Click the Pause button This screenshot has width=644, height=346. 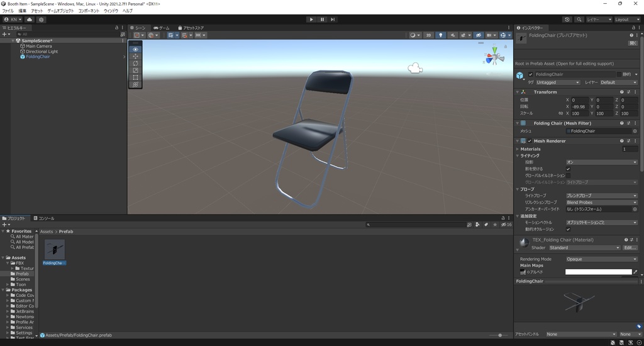pyautogui.click(x=322, y=20)
